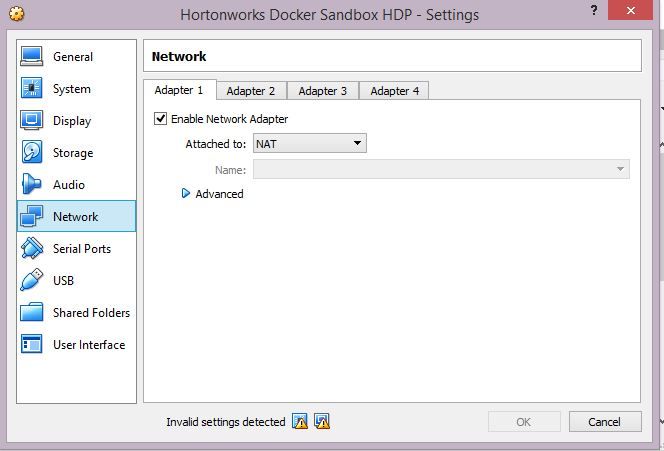
Task: Click the USB plug icon
Action: coord(31,280)
